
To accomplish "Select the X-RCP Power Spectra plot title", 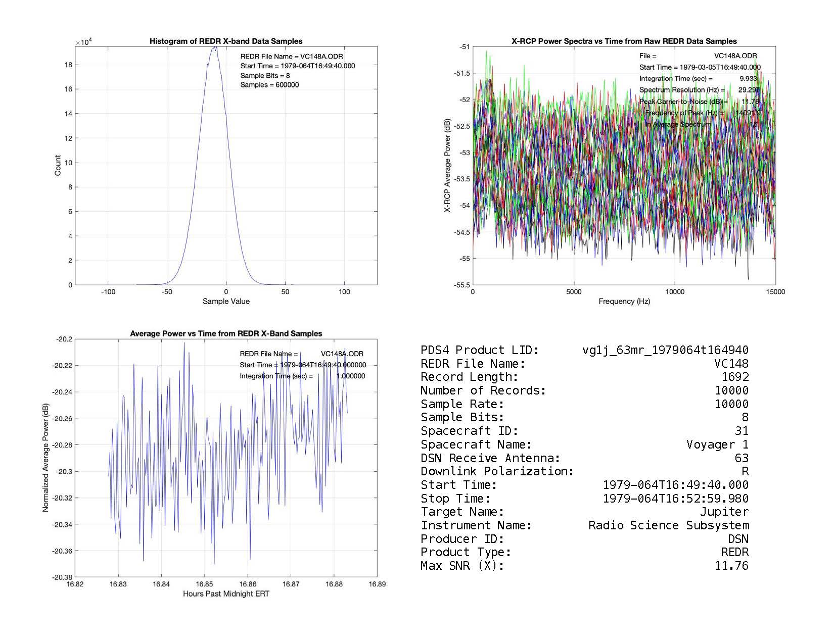I will pyautogui.click(x=624, y=41).
